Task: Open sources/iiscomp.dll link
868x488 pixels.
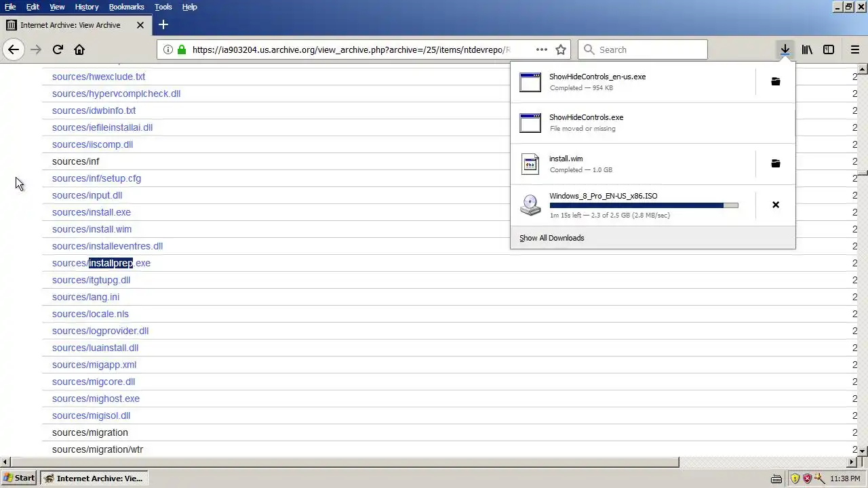Action: [92, 144]
